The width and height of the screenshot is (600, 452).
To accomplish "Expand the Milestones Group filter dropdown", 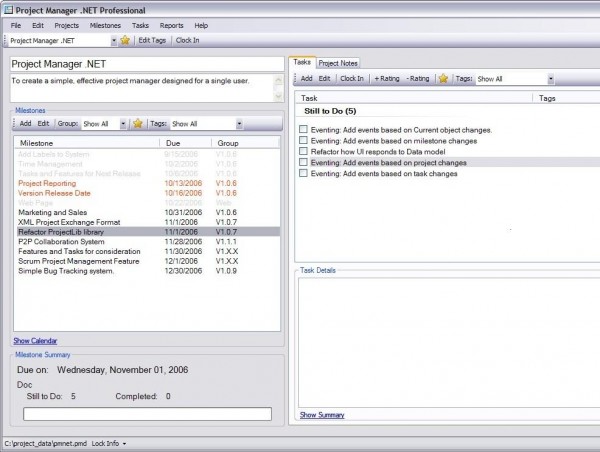I will pos(122,124).
